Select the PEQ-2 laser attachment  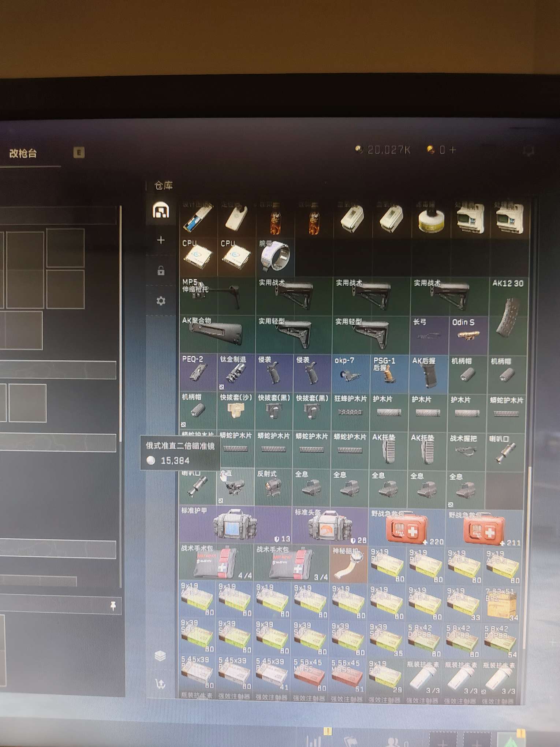tap(198, 372)
